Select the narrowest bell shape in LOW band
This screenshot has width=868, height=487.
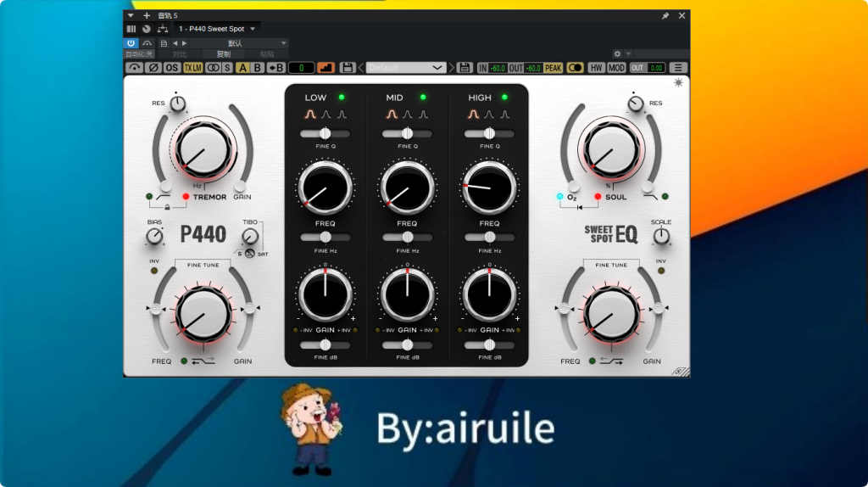pyautogui.click(x=342, y=115)
